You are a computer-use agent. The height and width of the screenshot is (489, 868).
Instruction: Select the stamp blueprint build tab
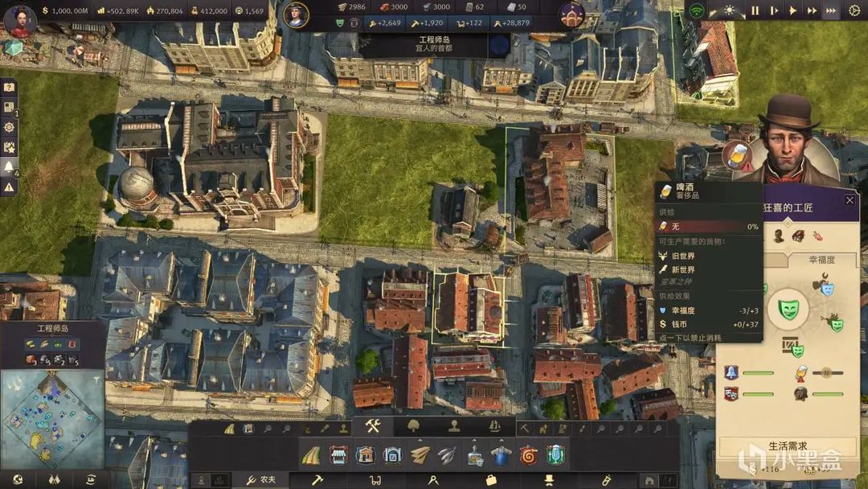[x=454, y=426]
